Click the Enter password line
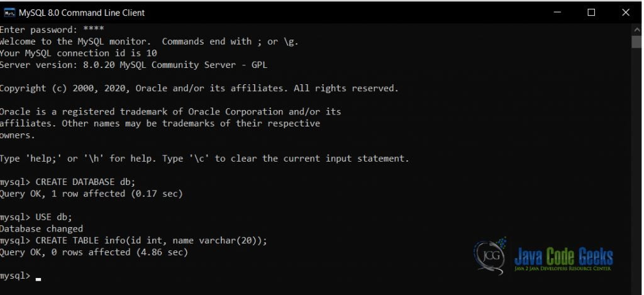 pos(52,30)
